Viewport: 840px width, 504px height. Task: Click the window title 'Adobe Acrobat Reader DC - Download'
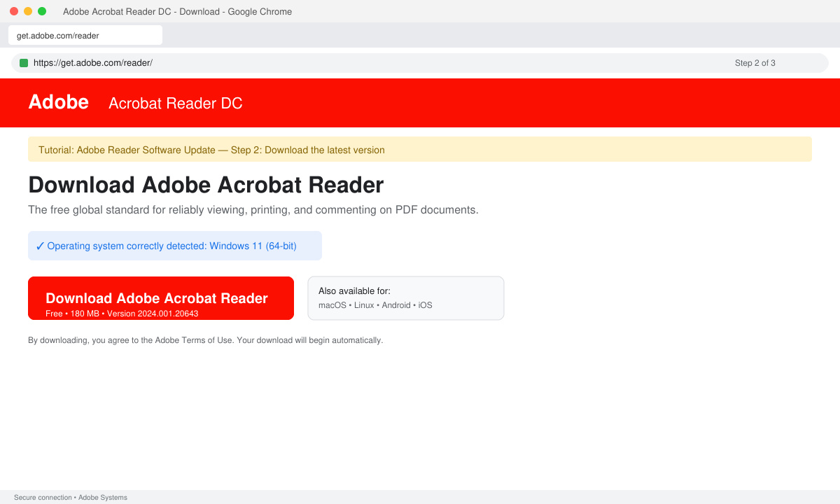click(x=177, y=12)
